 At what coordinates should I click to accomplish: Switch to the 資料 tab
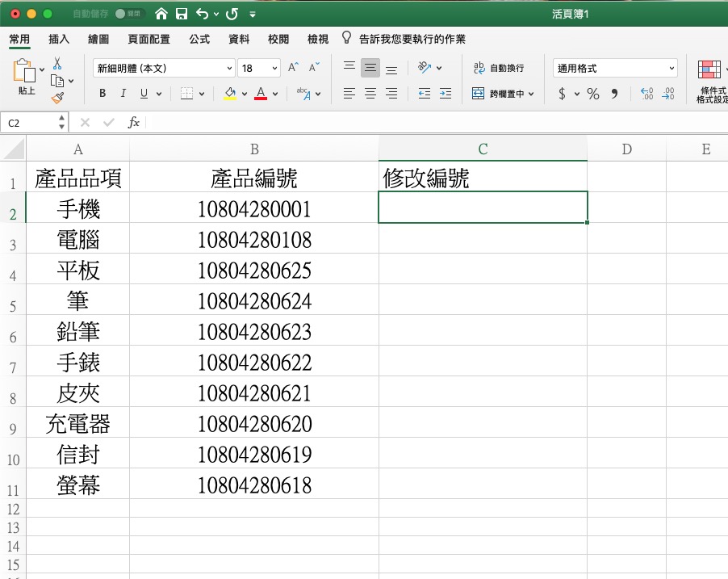pyautogui.click(x=239, y=39)
